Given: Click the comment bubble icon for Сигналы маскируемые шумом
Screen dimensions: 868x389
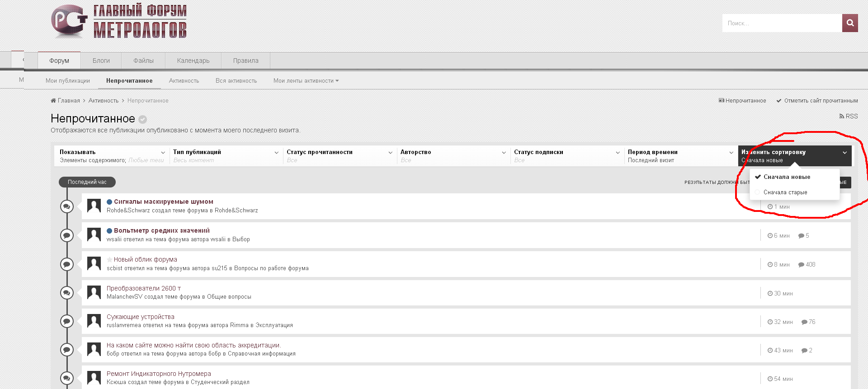Looking at the screenshot, I should coord(67,206).
